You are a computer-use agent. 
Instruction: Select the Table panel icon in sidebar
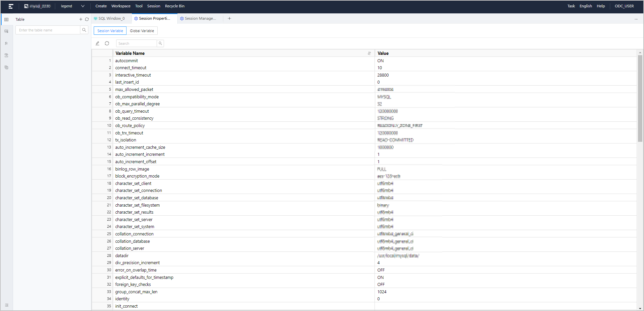(6, 19)
